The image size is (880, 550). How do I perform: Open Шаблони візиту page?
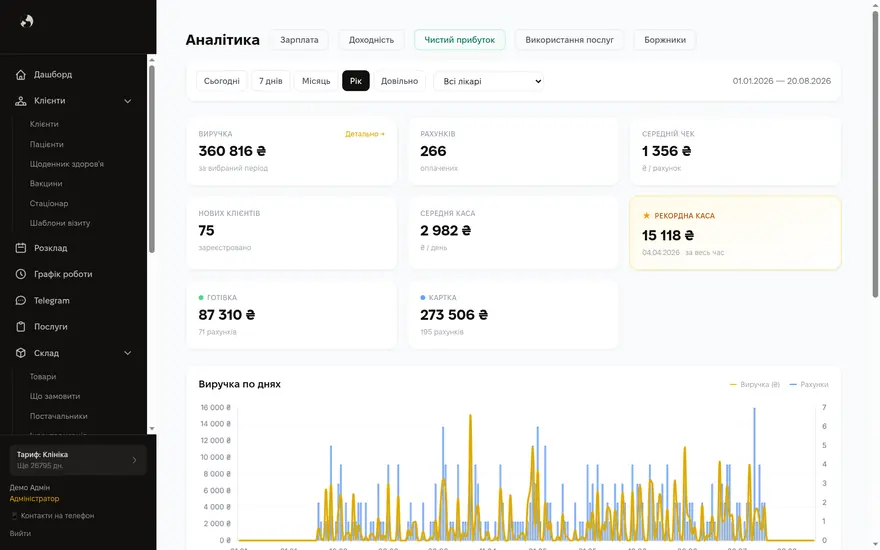pyautogui.click(x=60, y=223)
